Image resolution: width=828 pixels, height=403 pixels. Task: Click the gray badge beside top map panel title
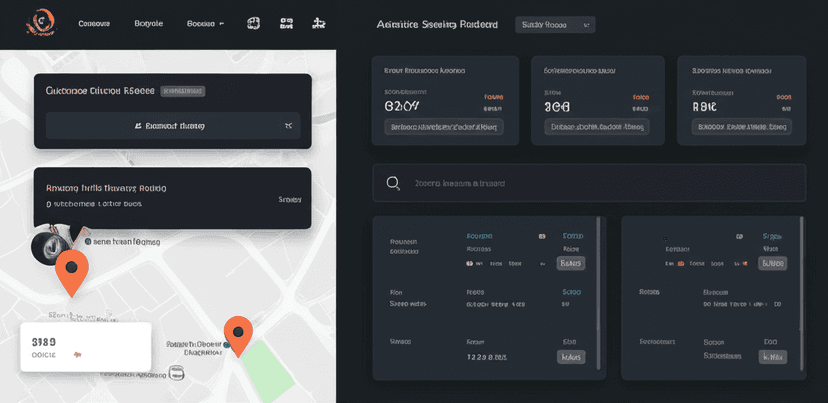pos(182,91)
